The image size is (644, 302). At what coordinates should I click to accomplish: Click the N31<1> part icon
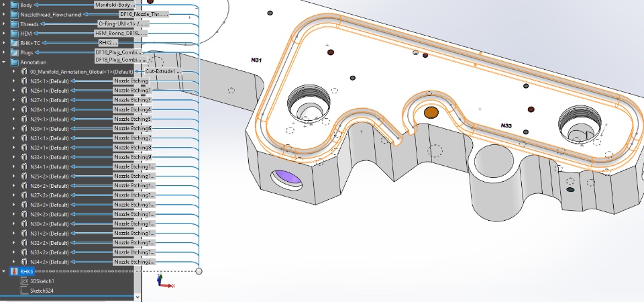coord(24,138)
